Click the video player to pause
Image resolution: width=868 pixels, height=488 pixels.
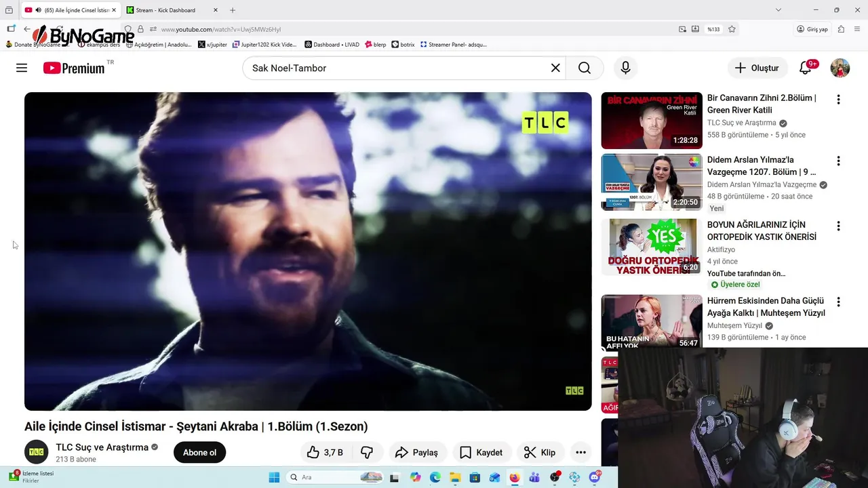coord(308,251)
